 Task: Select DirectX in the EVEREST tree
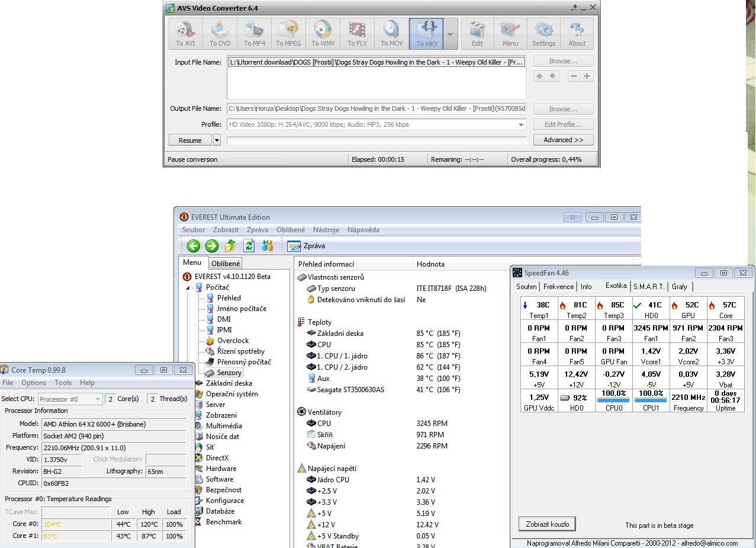point(217,458)
